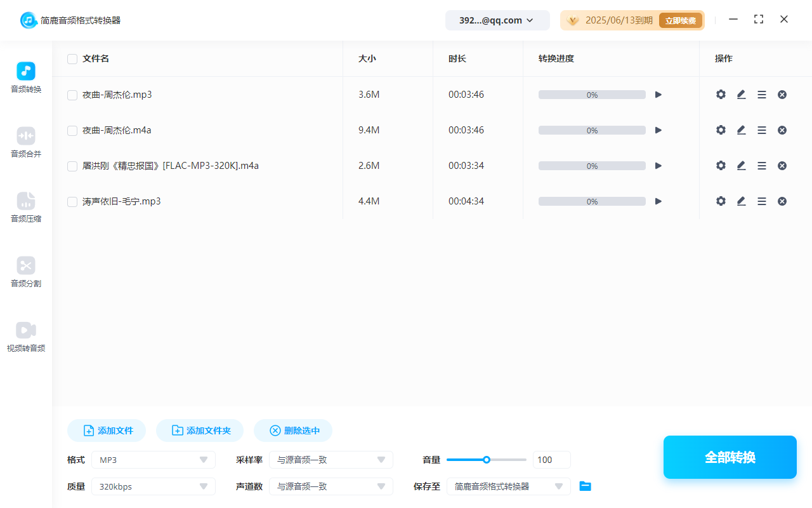This screenshot has width=812, height=508.
Task: Edit the 涛声依旧-毛宁.mp3 file entry
Action: point(741,201)
